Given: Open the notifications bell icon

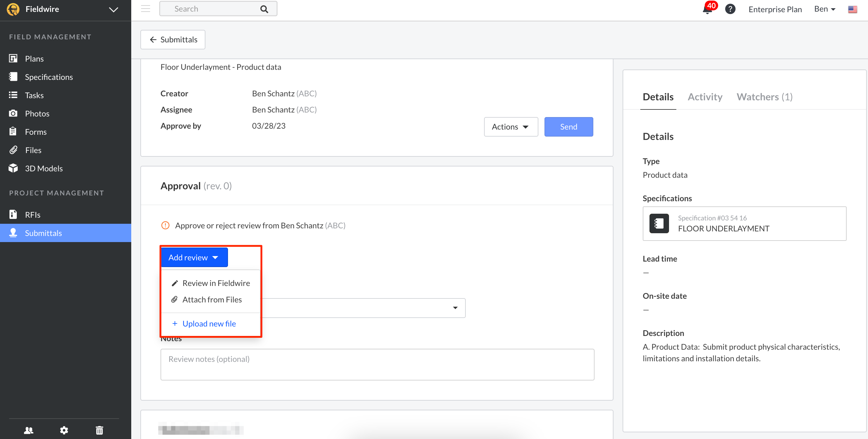Looking at the screenshot, I should (707, 9).
